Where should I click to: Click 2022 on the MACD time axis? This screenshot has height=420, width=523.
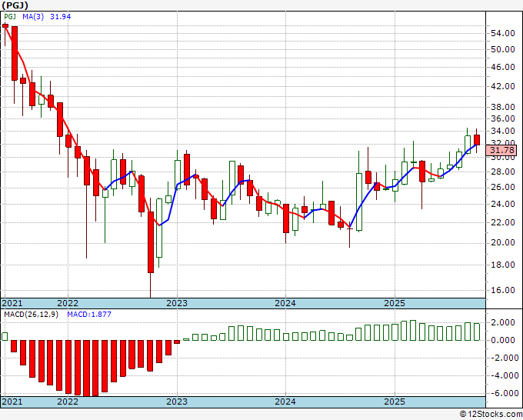(x=68, y=402)
